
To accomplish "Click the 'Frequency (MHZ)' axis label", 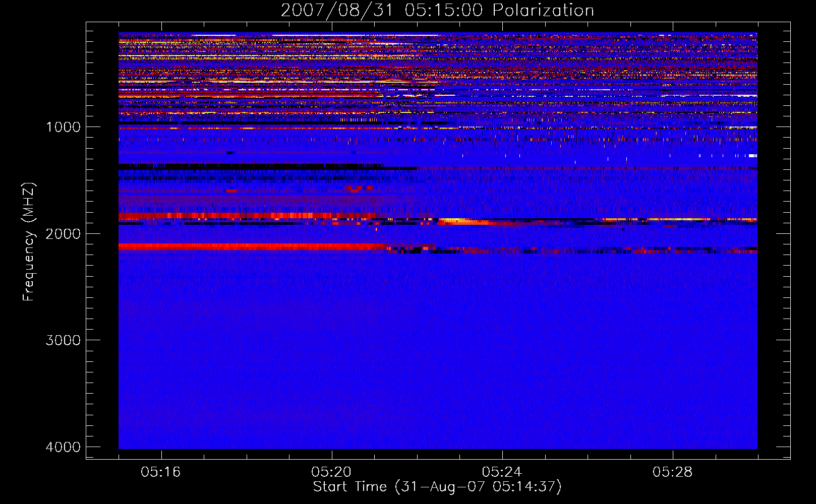I will tap(29, 241).
